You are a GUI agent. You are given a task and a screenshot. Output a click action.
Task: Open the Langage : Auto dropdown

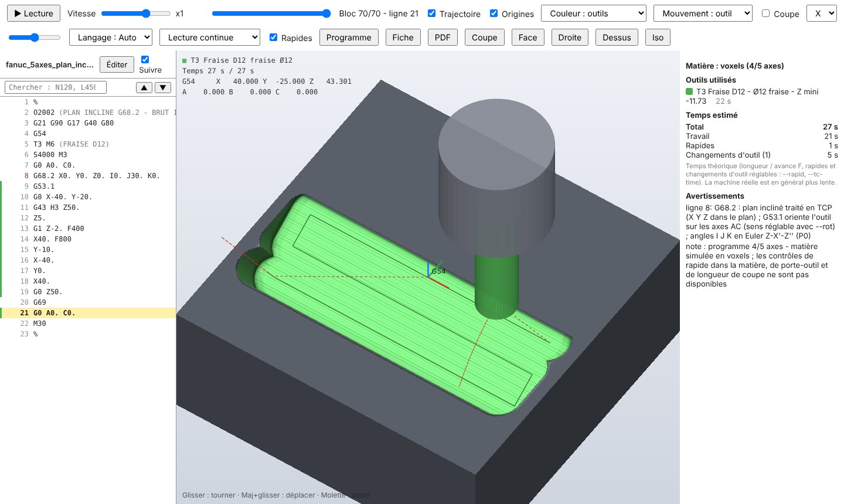(x=111, y=37)
